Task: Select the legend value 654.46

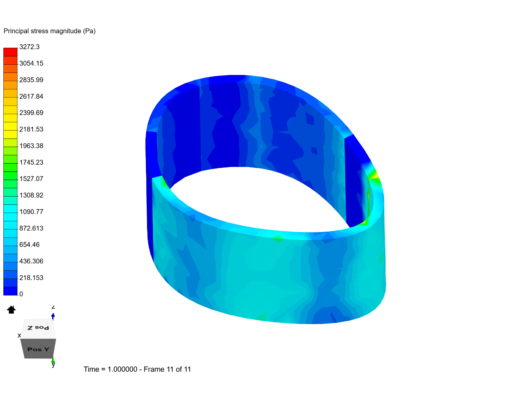Action: pos(30,245)
